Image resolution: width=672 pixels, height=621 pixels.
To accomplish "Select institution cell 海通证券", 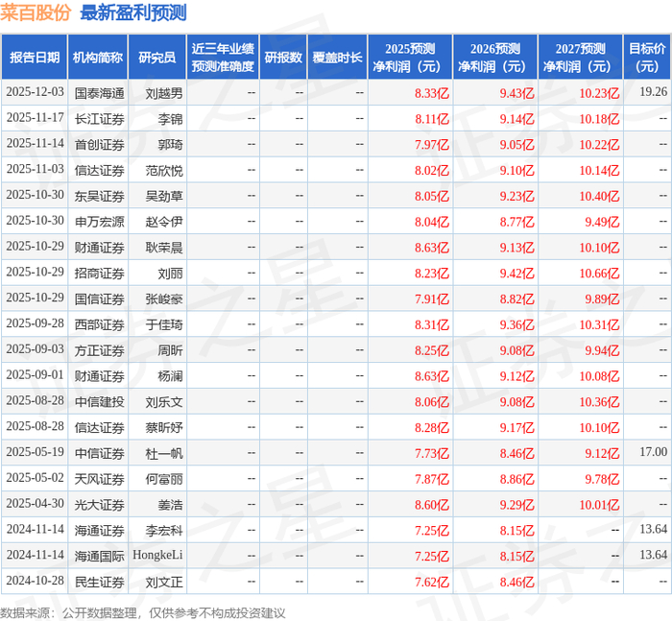I will click(x=100, y=531).
